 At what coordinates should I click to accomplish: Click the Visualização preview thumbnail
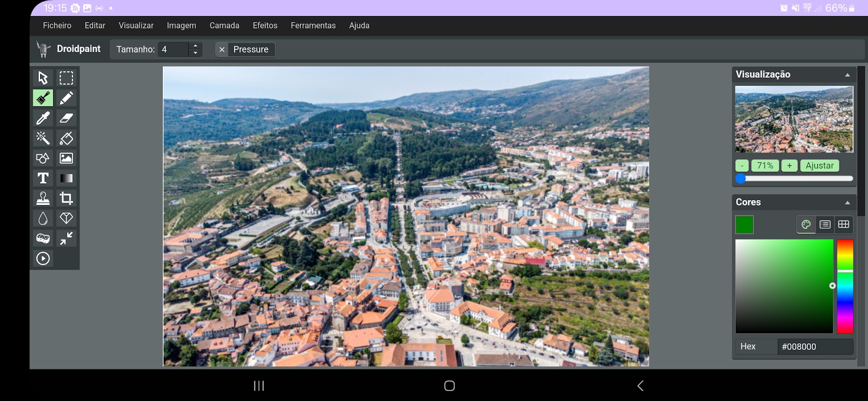pyautogui.click(x=794, y=119)
